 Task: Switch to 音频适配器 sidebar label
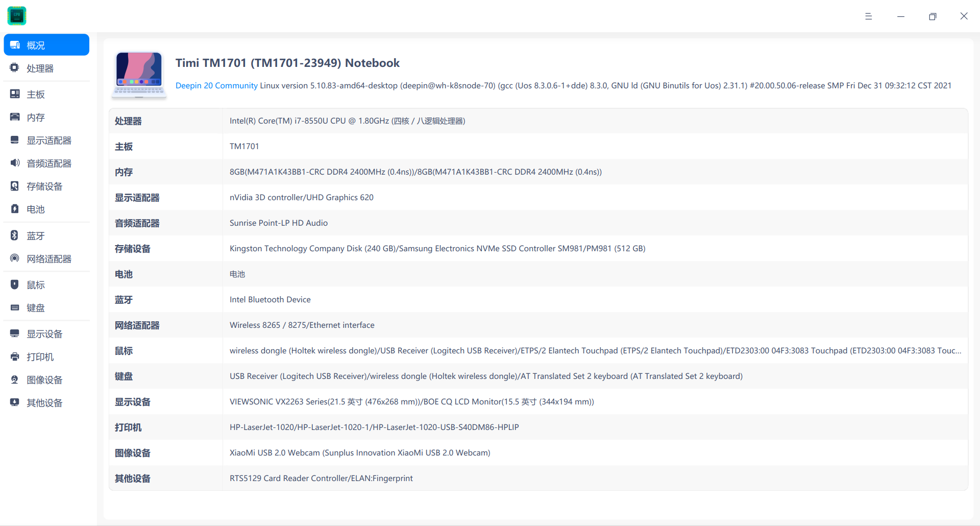point(49,163)
